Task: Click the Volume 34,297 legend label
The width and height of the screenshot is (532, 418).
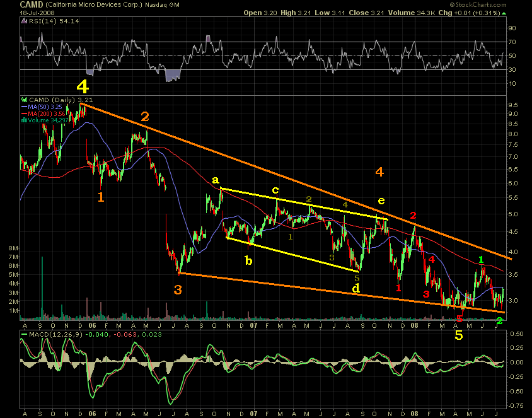Action: pyautogui.click(x=48, y=120)
